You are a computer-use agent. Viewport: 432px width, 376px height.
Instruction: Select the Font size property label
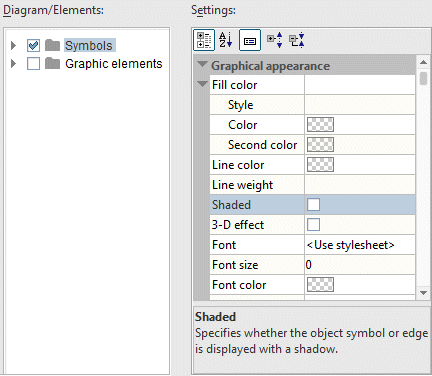pos(235,265)
